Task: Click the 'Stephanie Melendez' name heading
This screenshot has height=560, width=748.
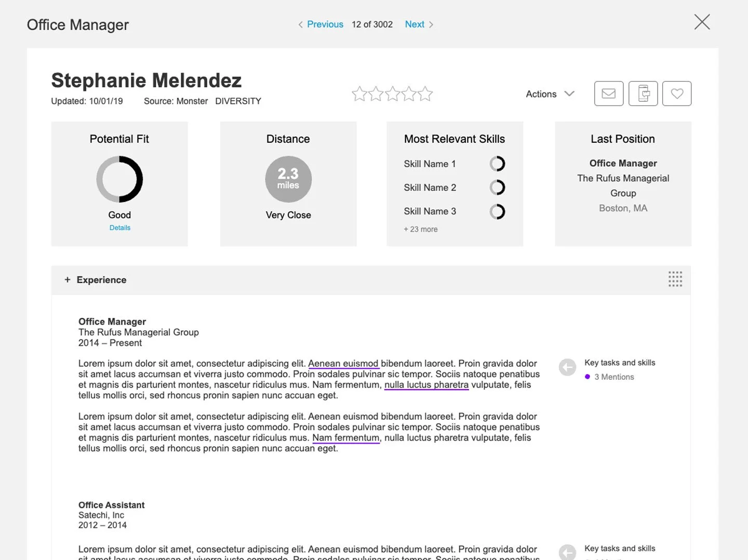Action: (x=146, y=81)
